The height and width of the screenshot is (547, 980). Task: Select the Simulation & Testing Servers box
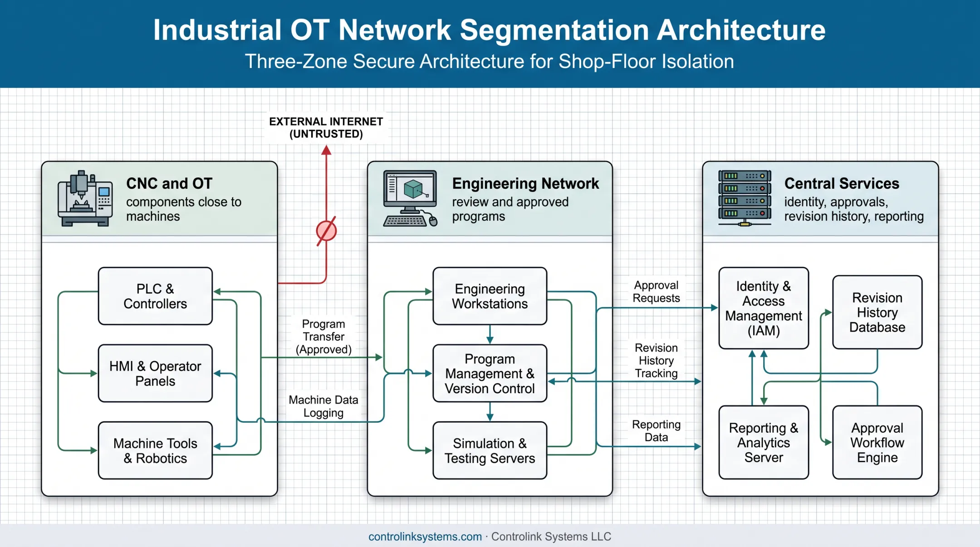pos(490,450)
